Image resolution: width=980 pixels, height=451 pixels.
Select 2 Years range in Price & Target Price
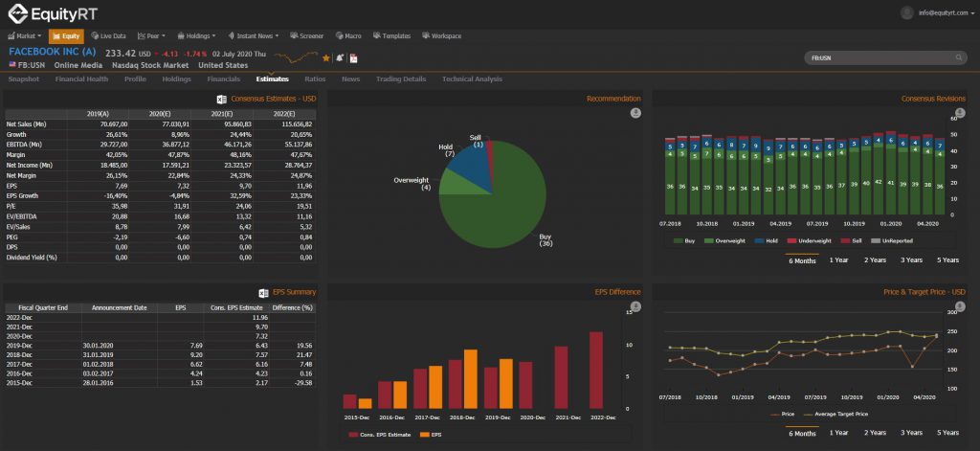875,433
